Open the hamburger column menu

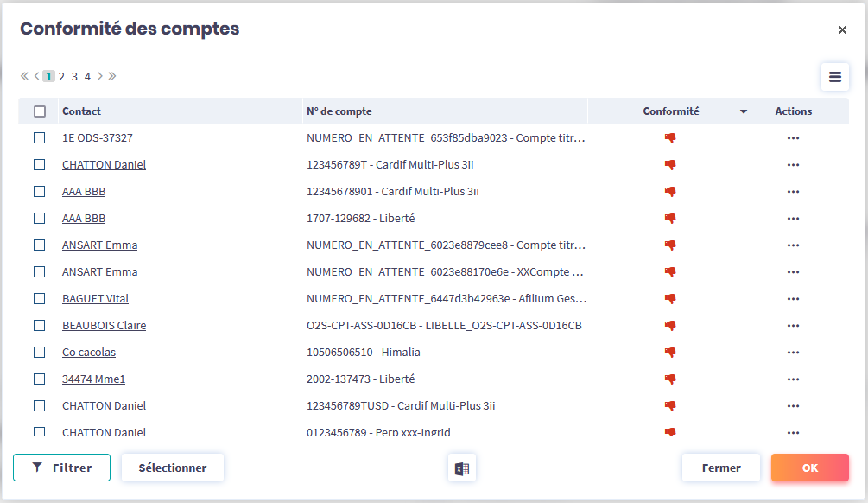[x=834, y=77]
